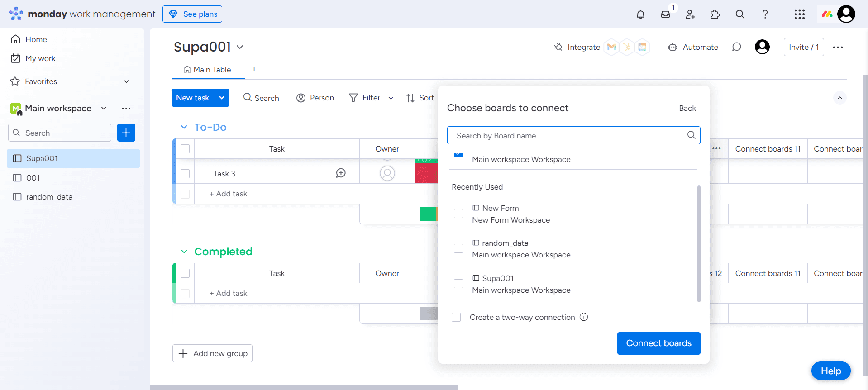
Task: Click the two-way connection info icon
Action: point(584,317)
